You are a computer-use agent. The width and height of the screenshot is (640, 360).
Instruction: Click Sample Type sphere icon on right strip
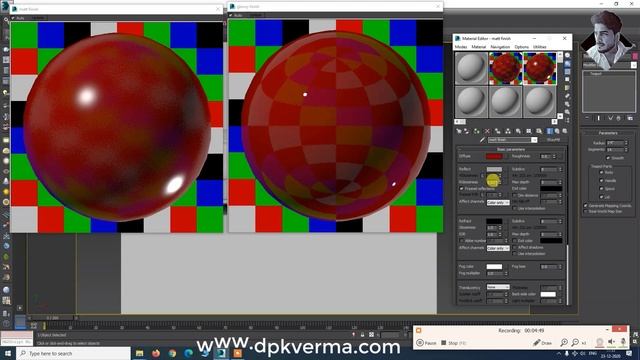tap(567, 56)
